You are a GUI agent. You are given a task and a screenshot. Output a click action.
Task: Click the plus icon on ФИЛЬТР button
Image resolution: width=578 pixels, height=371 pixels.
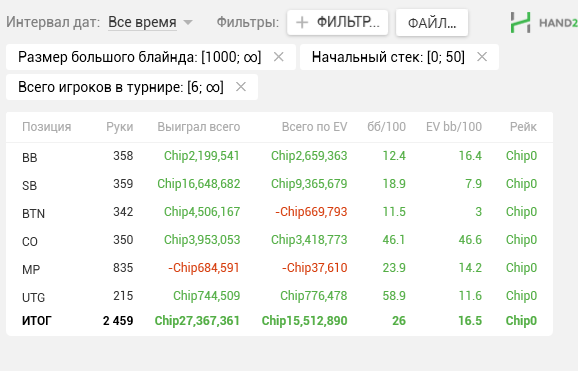click(x=302, y=22)
